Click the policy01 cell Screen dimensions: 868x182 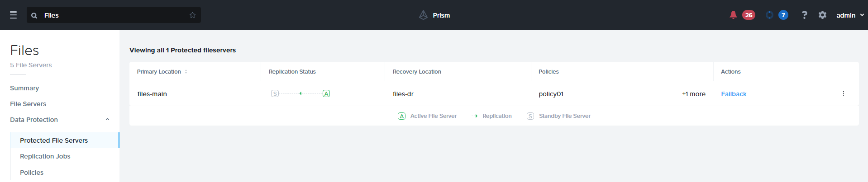point(551,94)
